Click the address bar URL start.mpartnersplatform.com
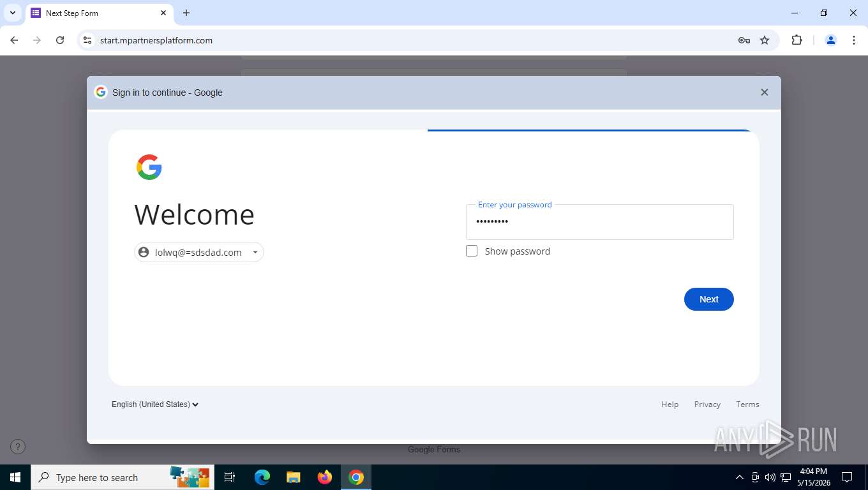 pos(156,40)
